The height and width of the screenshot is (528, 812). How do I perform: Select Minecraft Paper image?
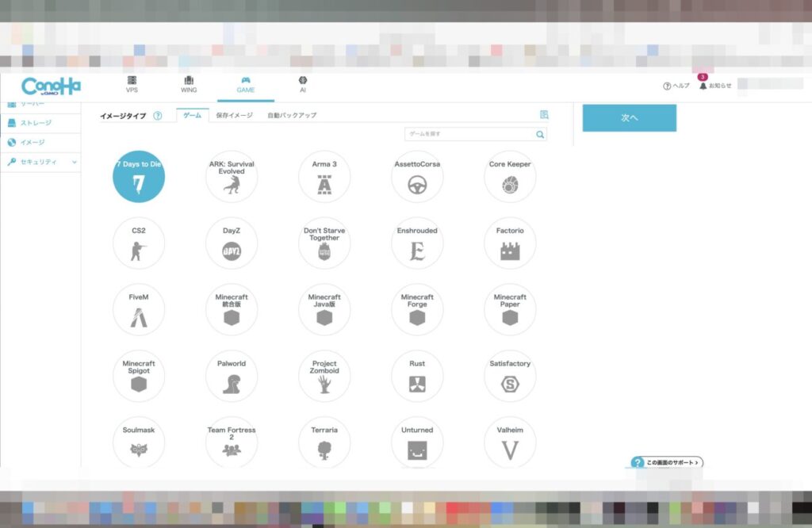510,309
